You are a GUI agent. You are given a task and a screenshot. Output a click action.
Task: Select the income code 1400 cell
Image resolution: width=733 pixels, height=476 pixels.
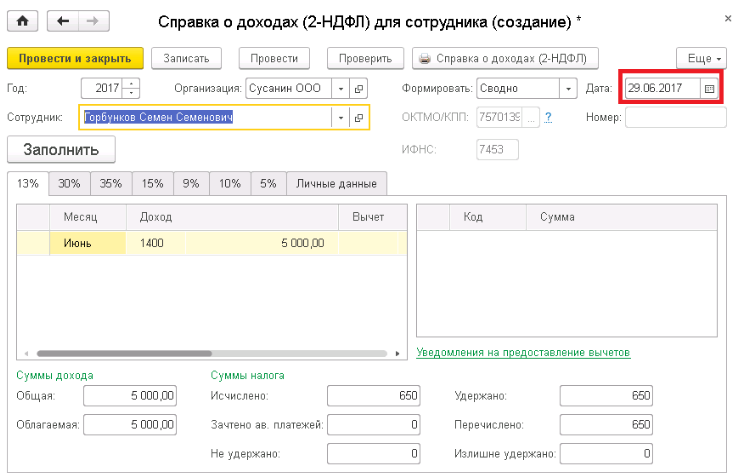(156, 243)
